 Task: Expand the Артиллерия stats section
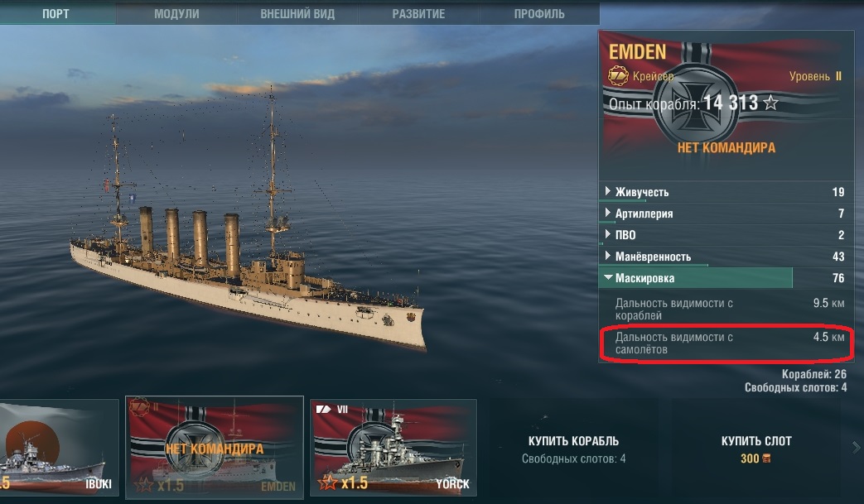726,214
